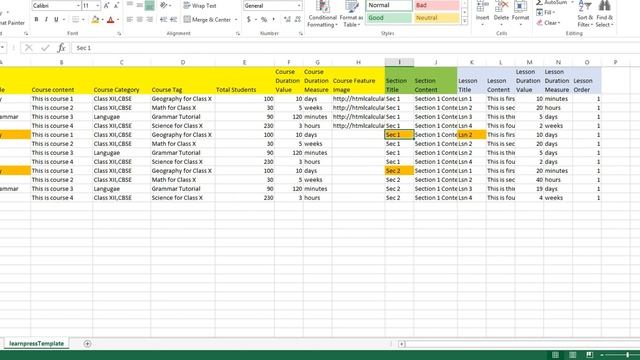Increase cell indent

click(173, 20)
